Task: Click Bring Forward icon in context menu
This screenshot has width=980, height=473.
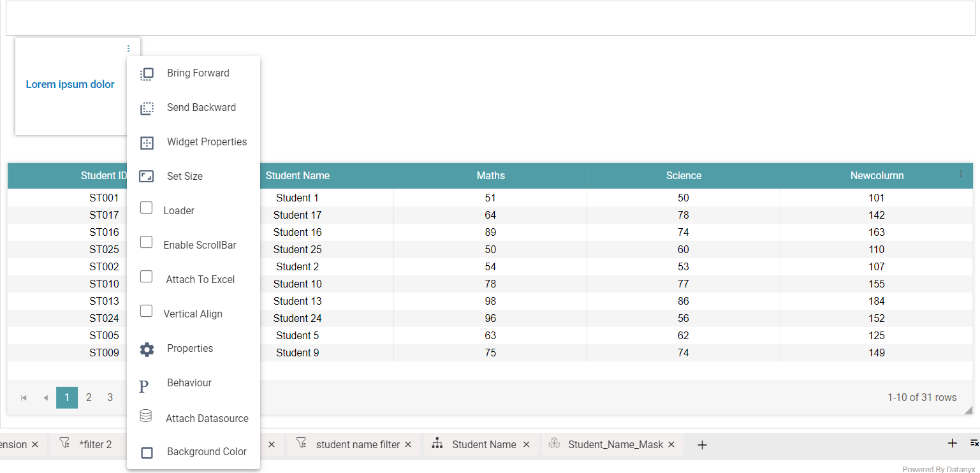Action: (x=147, y=74)
